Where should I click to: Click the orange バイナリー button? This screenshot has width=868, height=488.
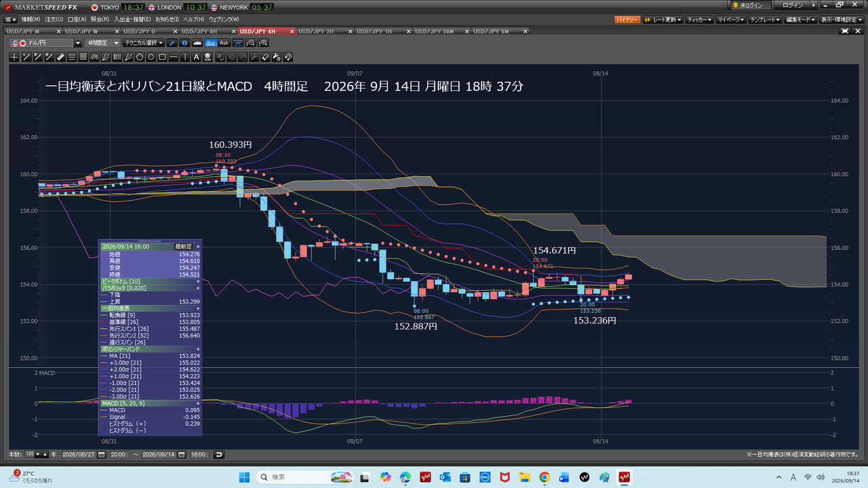pyautogui.click(x=627, y=20)
